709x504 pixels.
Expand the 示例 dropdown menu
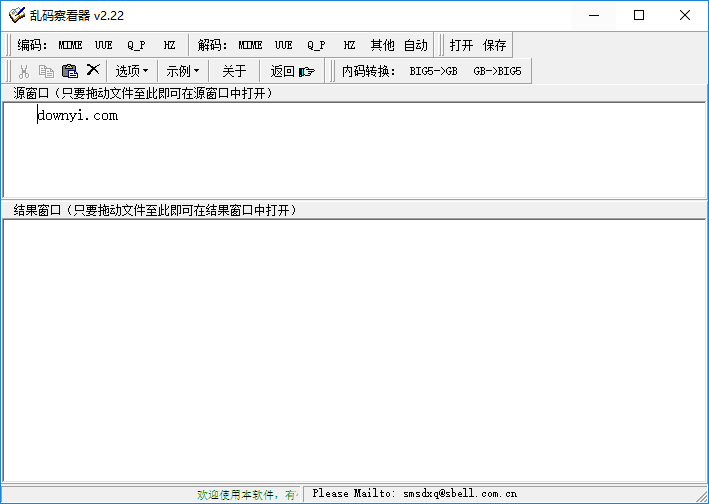[x=182, y=71]
